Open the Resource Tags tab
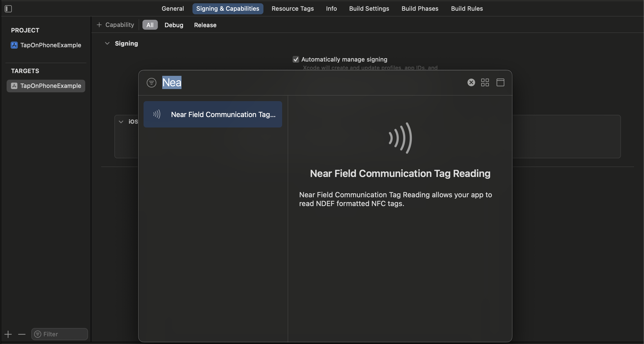The width and height of the screenshot is (644, 344). 293,9
